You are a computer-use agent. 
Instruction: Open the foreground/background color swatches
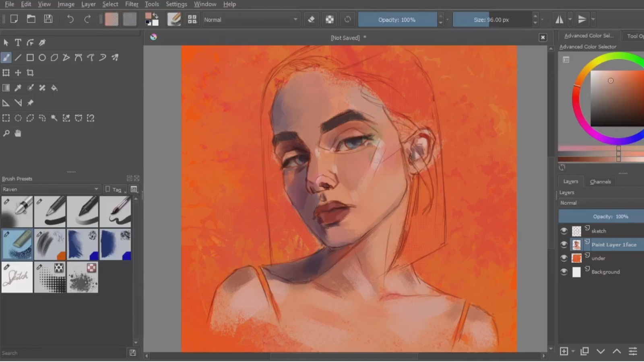coord(152,19)
